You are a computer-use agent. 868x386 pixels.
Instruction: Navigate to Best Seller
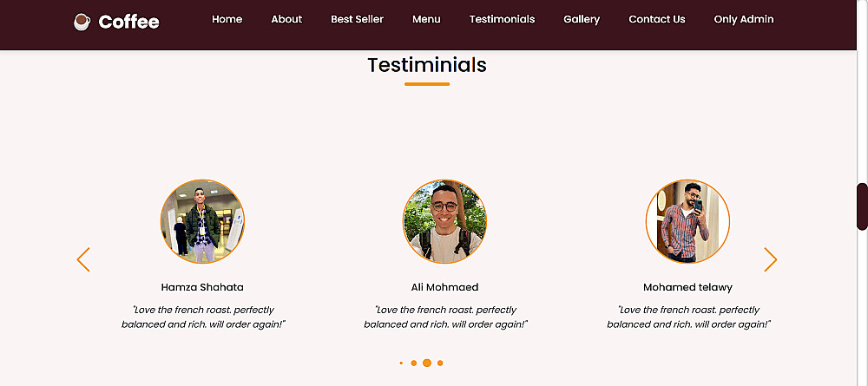(x=357, y=19)
